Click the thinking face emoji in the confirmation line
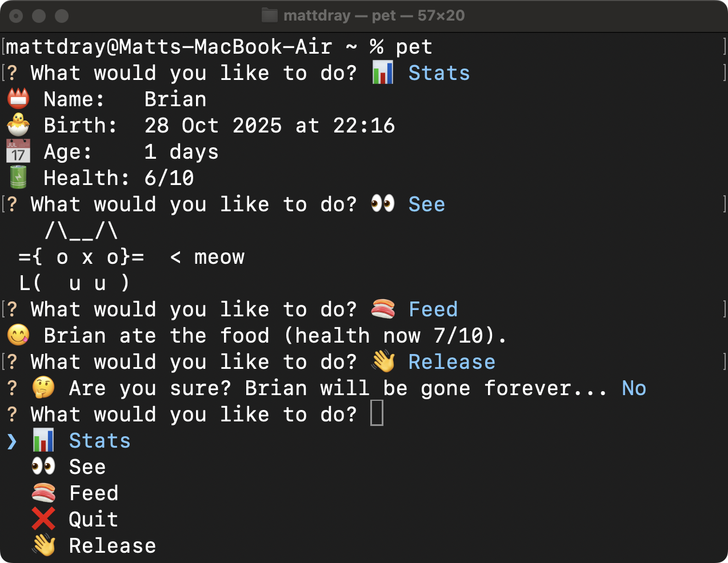Image resolution: width=728 pixels, height=563 pixels. (x=44, y=388)
